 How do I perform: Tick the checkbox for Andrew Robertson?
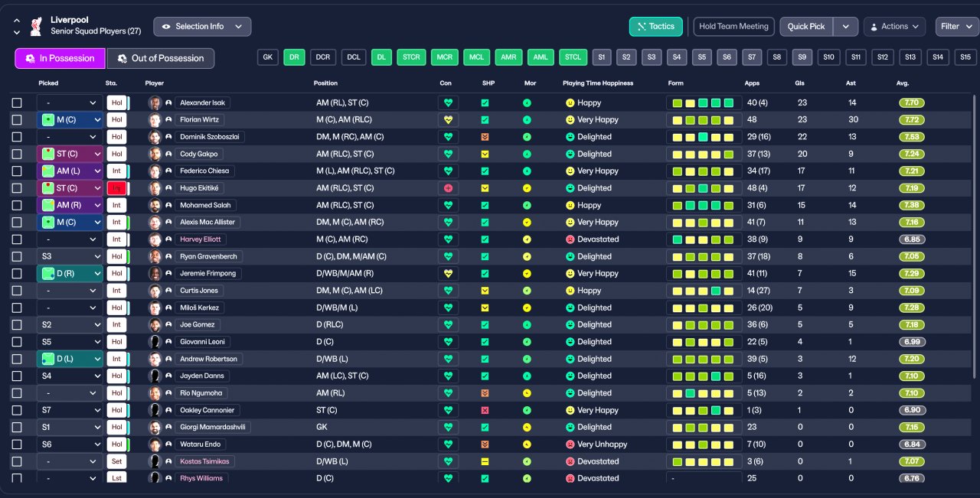17,359
